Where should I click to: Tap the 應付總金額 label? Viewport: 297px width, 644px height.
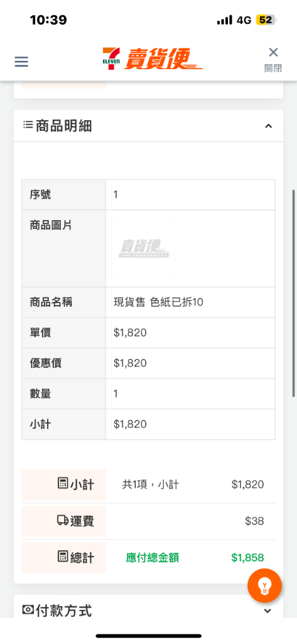(x=153, y=557)
